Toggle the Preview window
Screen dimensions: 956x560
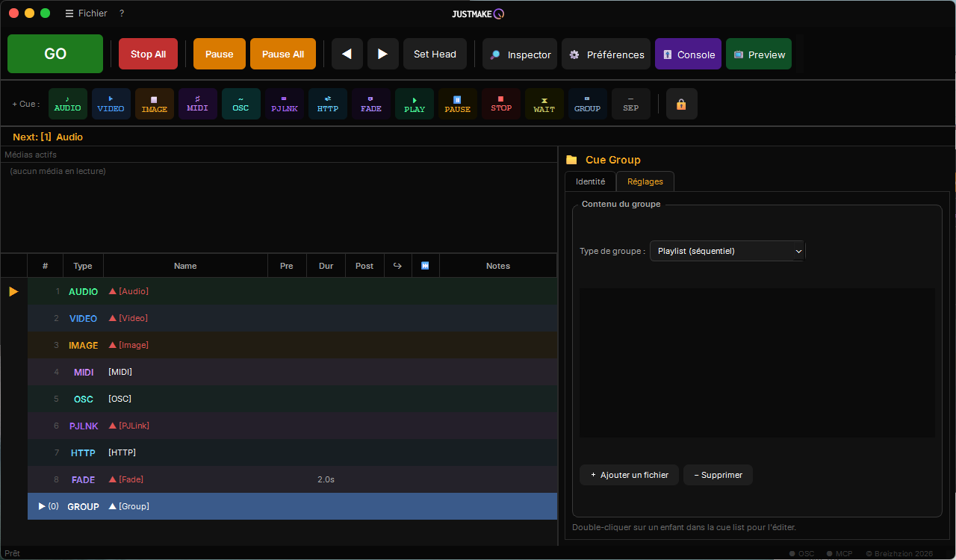(759, 54)
